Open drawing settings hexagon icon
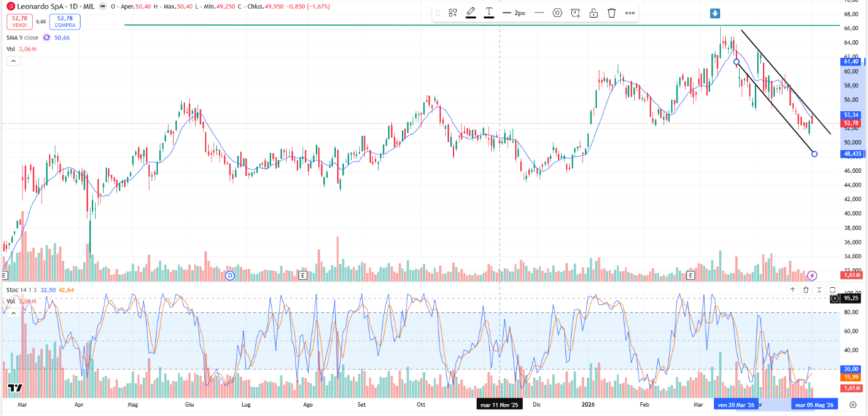 (557, 13)
